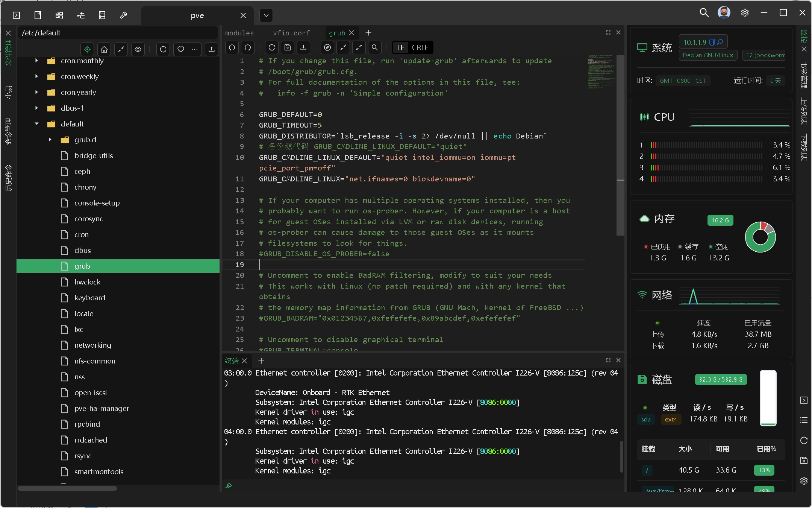This screenshot has width=812, height=508.
Task: Switch line ending to CRLF
Action: click(420, 47)
